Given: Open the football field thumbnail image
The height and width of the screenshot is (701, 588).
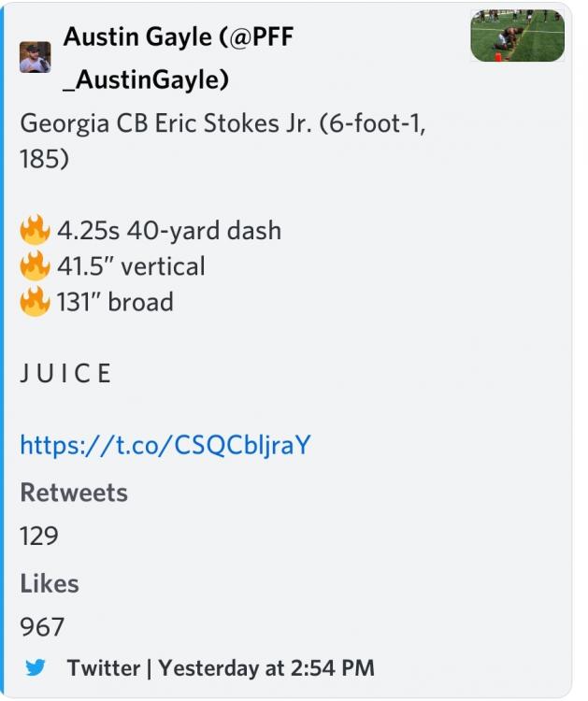Looking at the screenshot, I should click(517, 36).
